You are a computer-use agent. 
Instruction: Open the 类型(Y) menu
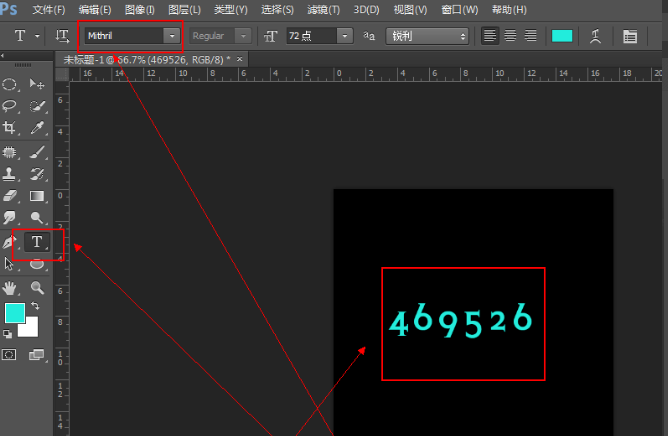click(230, 9)
